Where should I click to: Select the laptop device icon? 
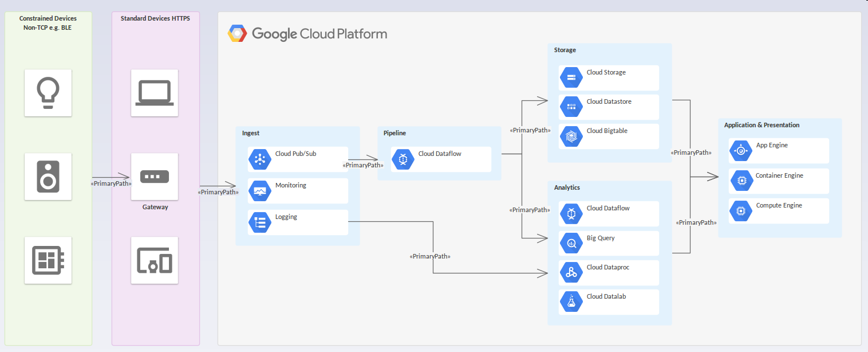coord(154,93)
